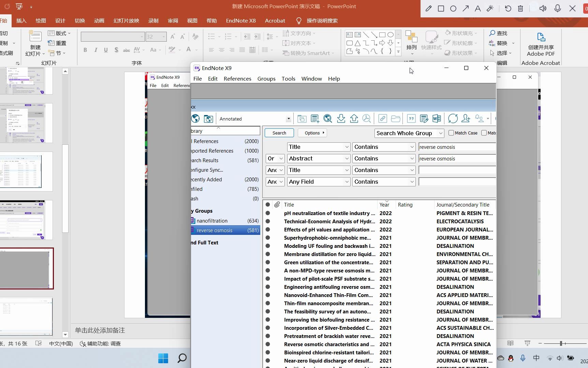Viewport: 588px width, 368px height.
Task: Click the EndNote Export up-arrow icon
Action: coord(354,118)
